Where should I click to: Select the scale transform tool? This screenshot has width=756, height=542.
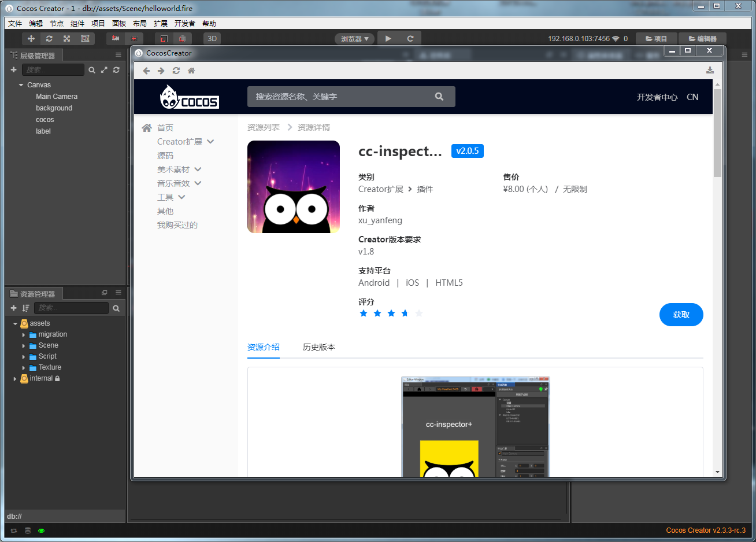tap(67, 39)
